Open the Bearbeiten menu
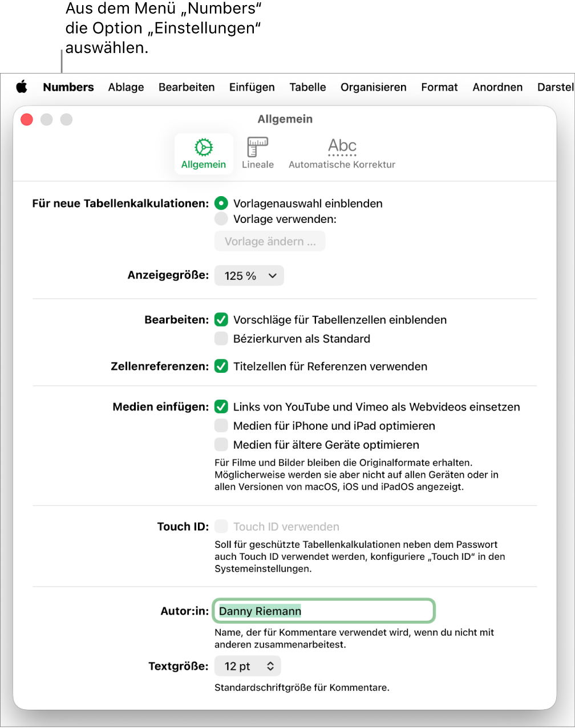Viewport: 575px width, 728px height. pyautogui.click(x=187, y=87)
